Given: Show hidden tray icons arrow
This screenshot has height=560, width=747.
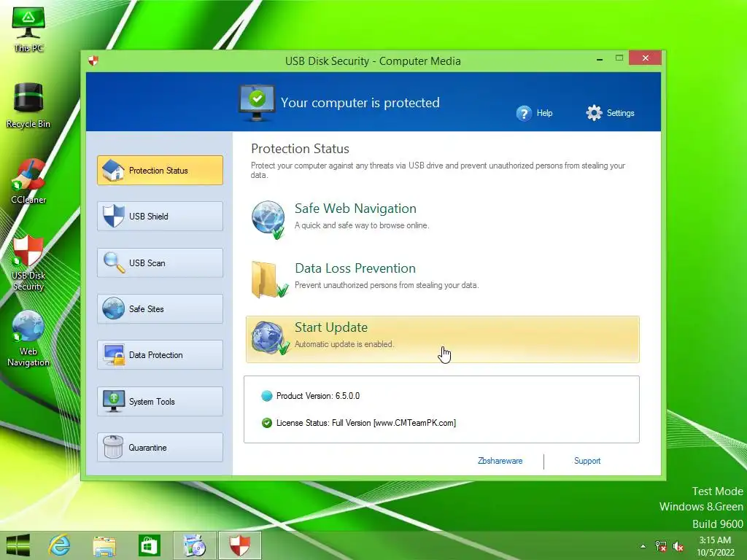Looking at the screenshot, I should click(643, 546).
